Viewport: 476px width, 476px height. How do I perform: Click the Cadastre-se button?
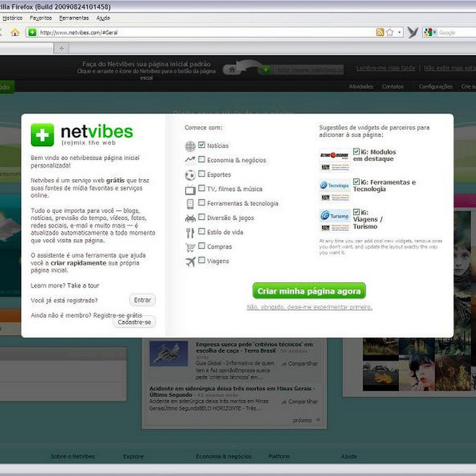tap(134, 322)
